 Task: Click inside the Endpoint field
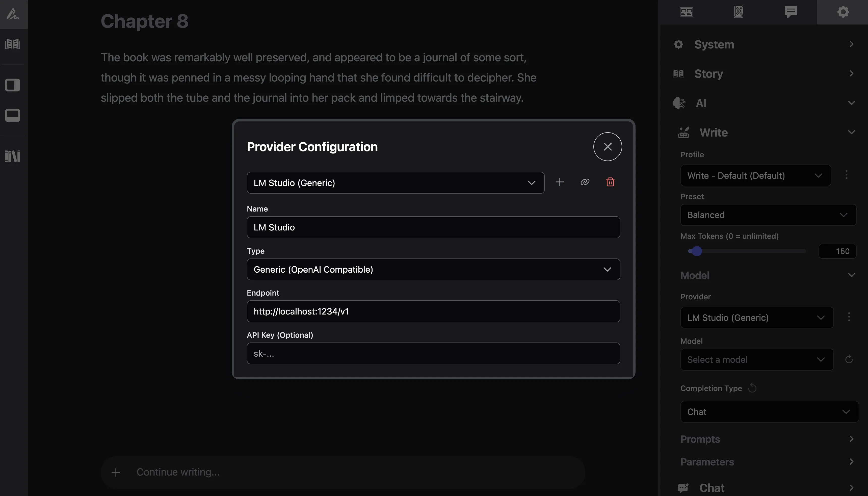(433, 311)
